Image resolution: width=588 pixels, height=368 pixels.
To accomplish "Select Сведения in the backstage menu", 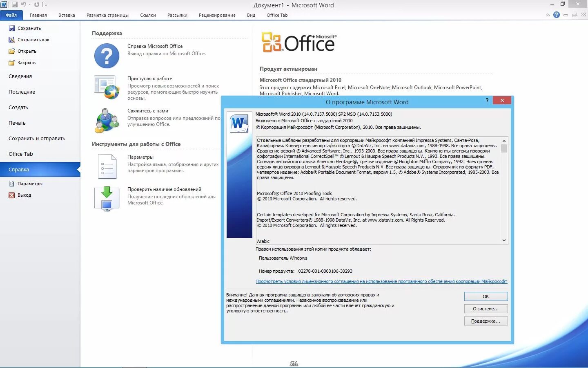I will pos(20,76).
